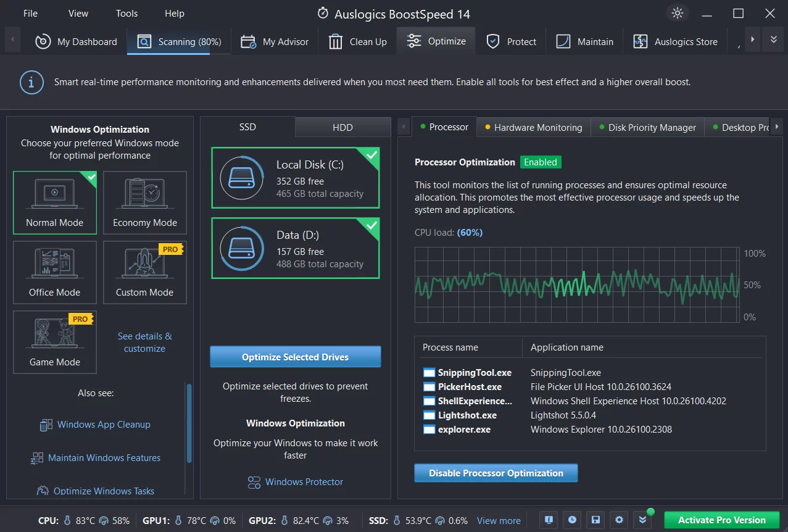Image resolution: width=788 pixels, height=532 pixels.
Task: Switch to the HDD tab
Action: [x=342, y=128]
